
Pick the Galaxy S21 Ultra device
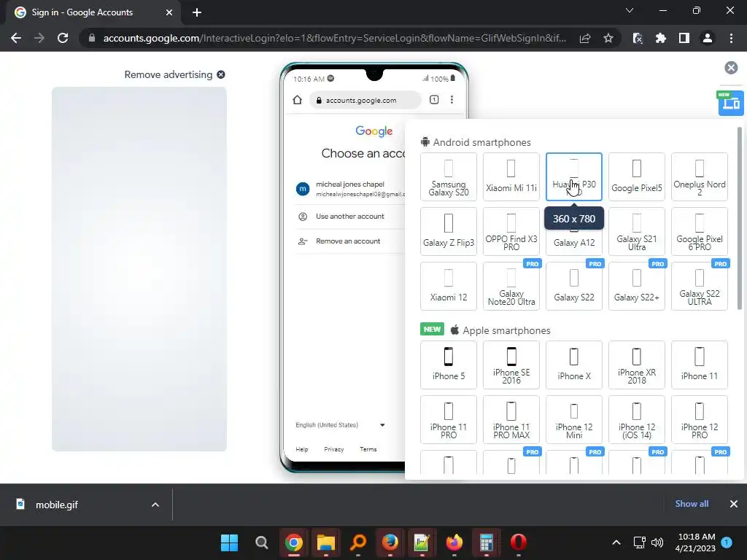coord(636,231)
